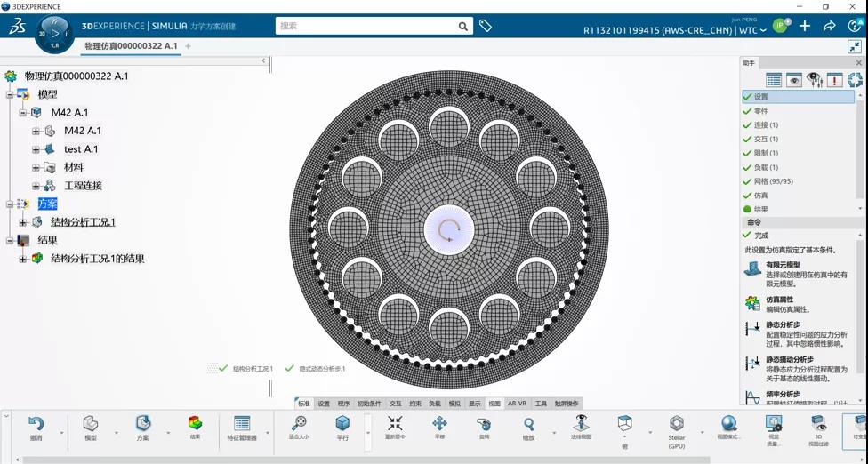Toggle assistant eye visibility icon
The width and height of the screenshot is (868, 464).
point(794,80)
